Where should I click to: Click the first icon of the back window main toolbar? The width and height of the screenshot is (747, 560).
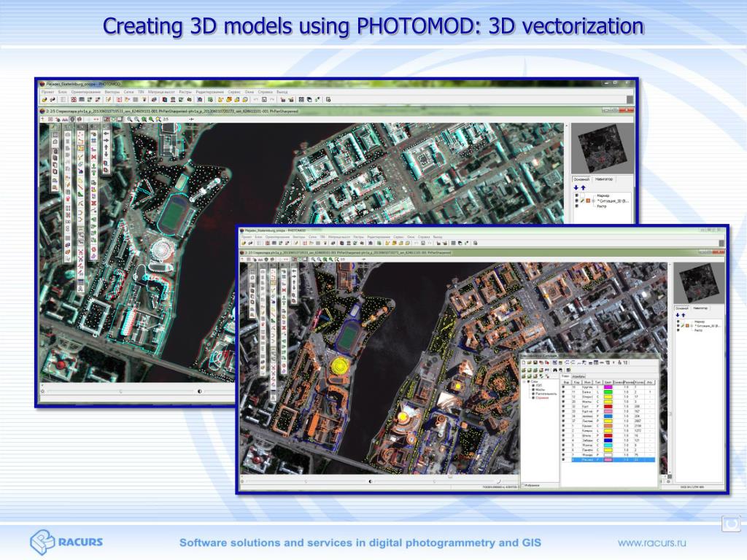click(44, 99)
